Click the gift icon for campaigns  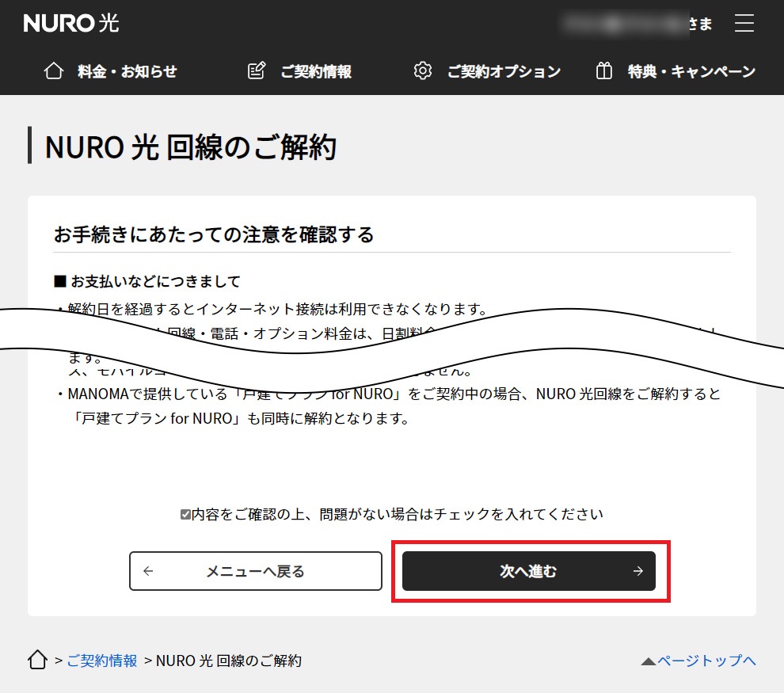tap(603, 71)
